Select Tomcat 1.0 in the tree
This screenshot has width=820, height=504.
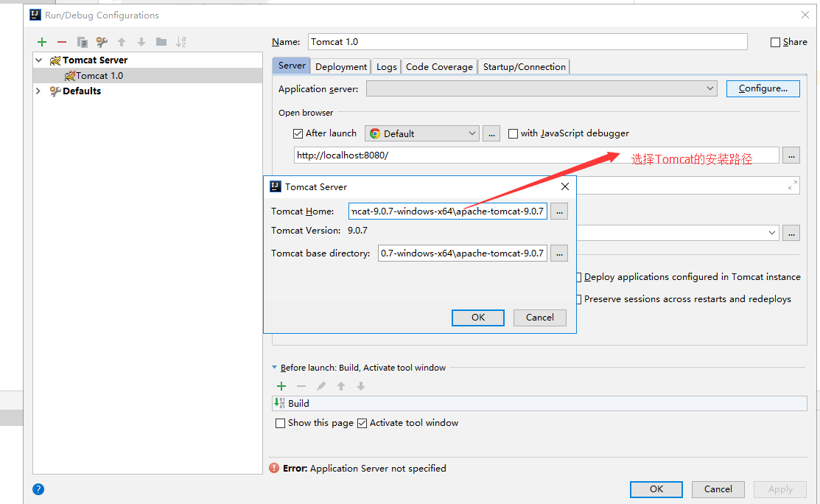[147, 76]
